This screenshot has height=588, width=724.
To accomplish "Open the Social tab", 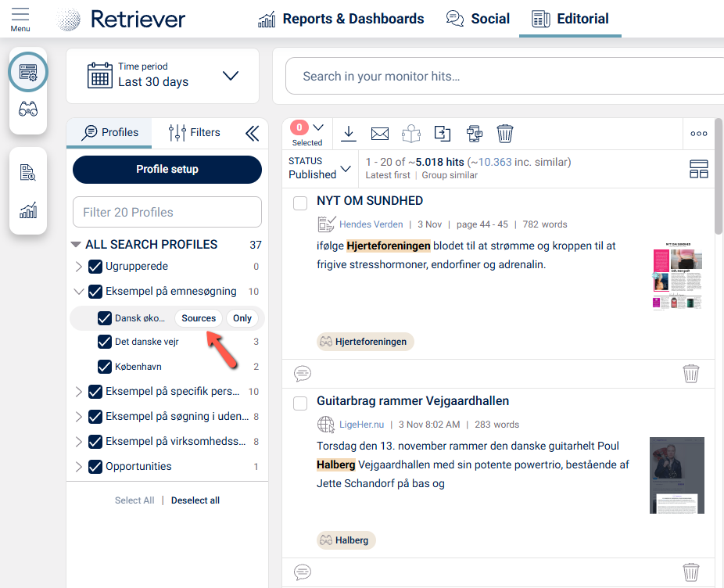I will [x=478, y=19].
